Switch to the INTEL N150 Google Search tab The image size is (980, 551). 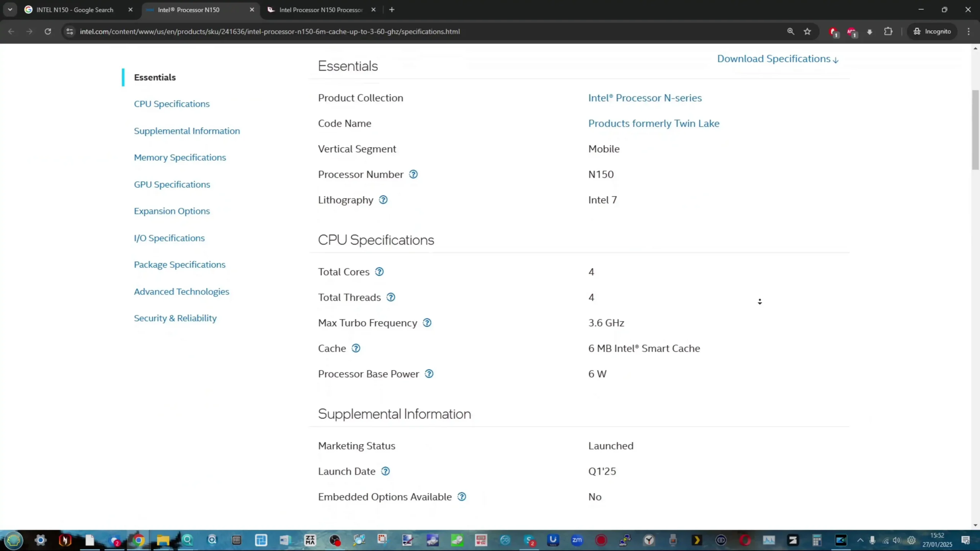coord(75,10)
